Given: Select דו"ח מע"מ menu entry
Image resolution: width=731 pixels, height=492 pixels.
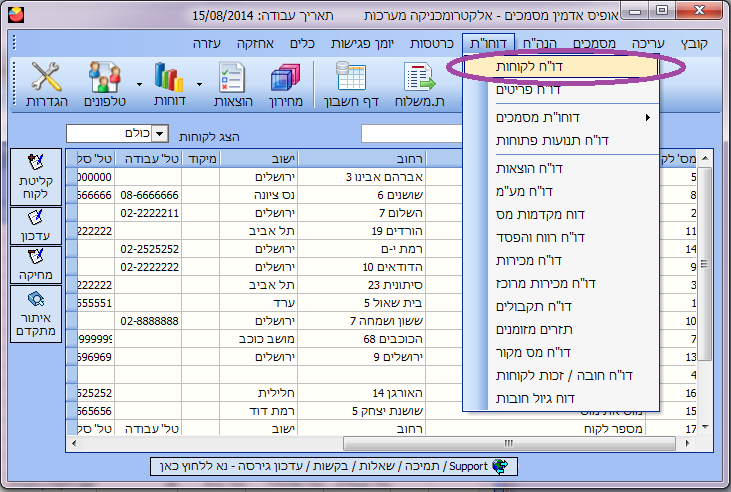Looking at the screenshot, I should pyautogui.click(x=561, y=191).
